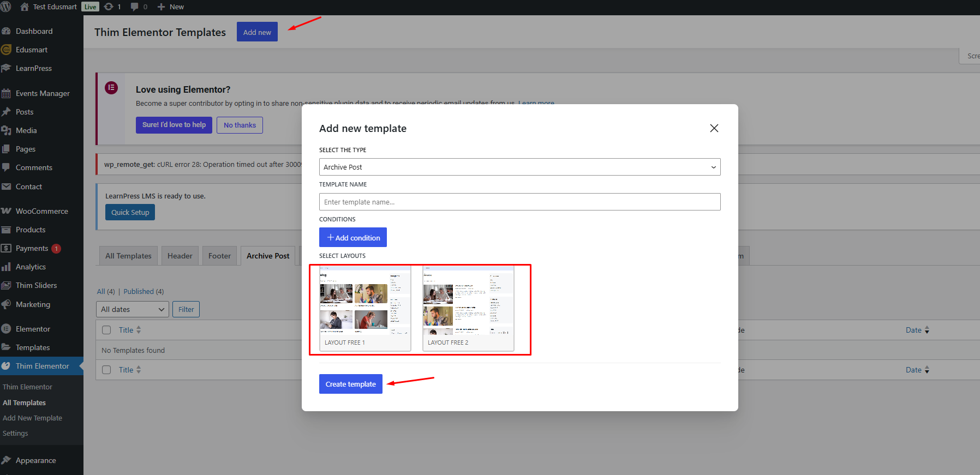980x475 pixels.
Task: Click the Create template button
Action: [x=351, y=384]
